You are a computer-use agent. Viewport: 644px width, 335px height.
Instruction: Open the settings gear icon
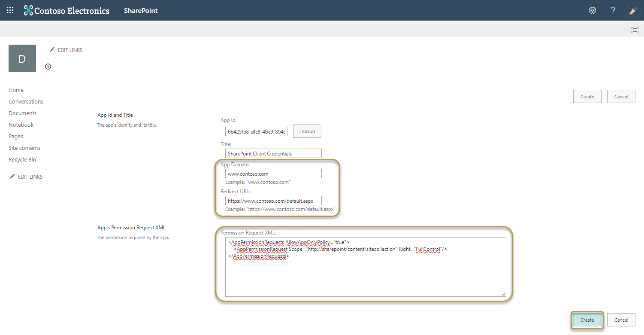(x=593, y=10)
